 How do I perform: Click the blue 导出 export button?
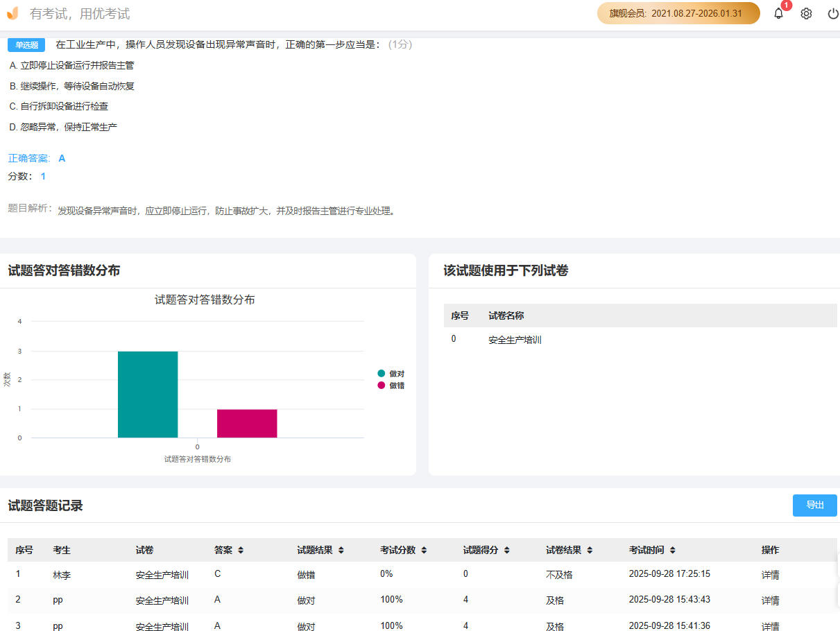click(814, 505)
